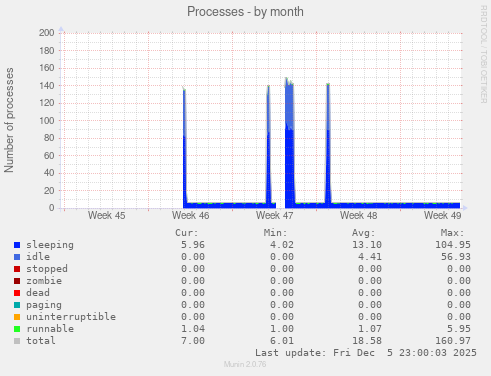Image resolution: width=491 pixels, height=376 pixels.
Task: Click total current value 7.00
Action: [193, 341]
